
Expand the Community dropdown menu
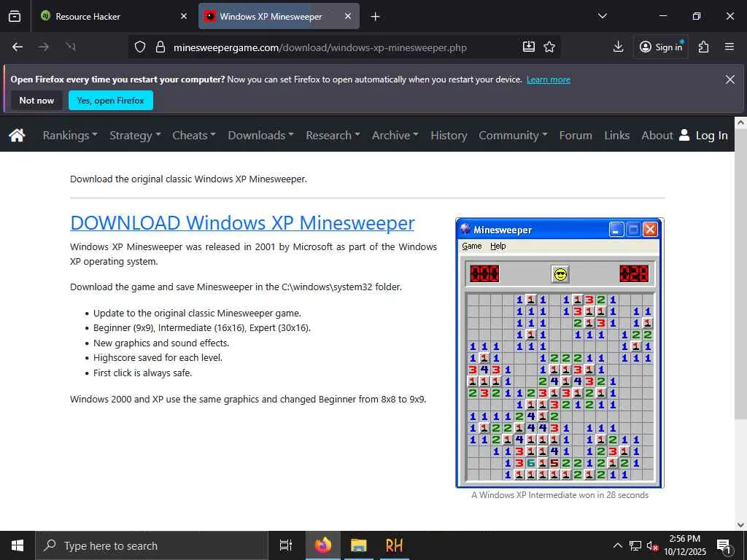[x=513, y=135]
